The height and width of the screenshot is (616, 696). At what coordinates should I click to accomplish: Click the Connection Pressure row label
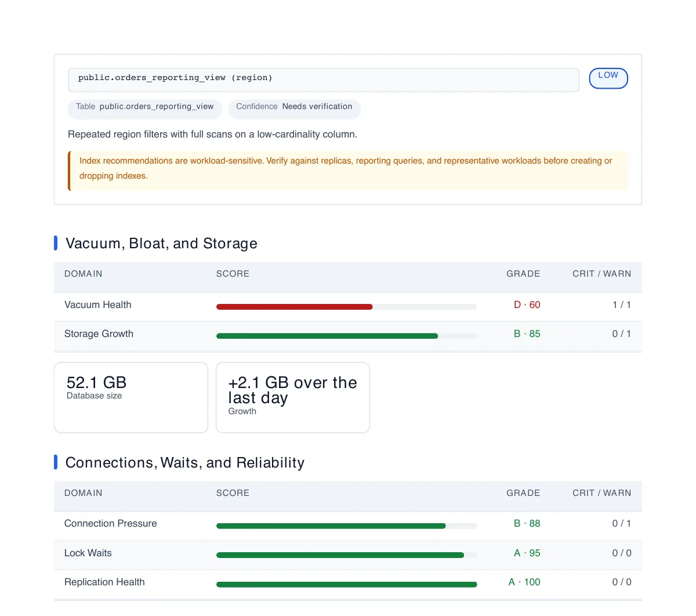pyautogui.click(x=111, y=523)
